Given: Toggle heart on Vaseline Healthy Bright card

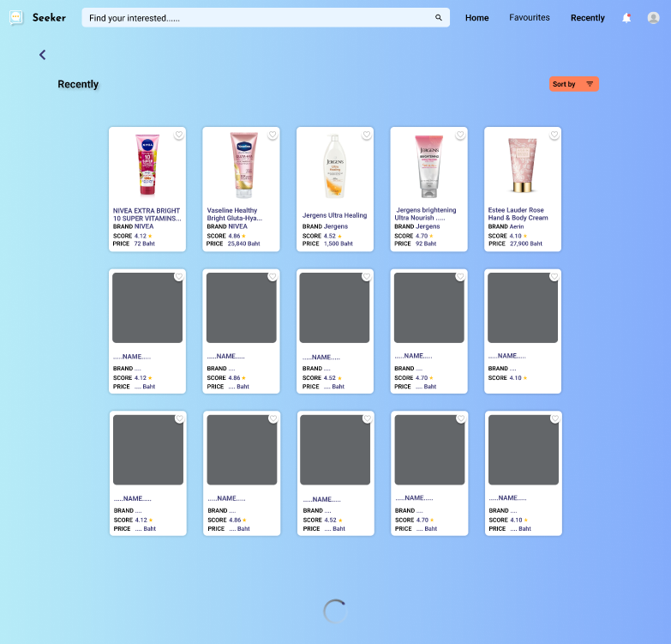Looking at the screenshot, I should (273, 135).
